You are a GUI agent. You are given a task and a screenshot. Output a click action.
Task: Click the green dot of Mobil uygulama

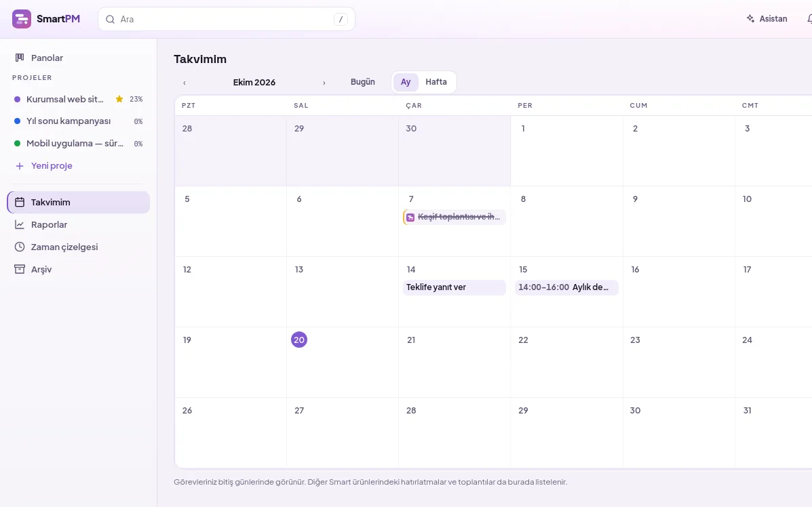pos(17,143)
